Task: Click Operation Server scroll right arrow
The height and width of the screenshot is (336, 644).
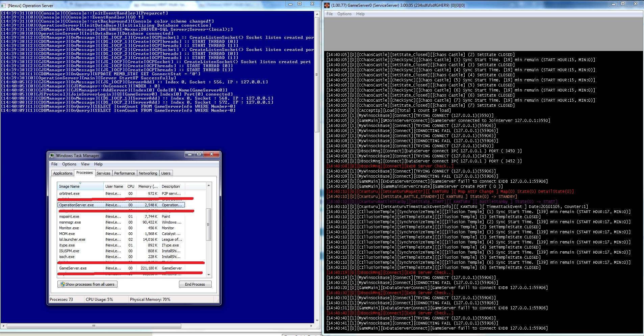Action: (311, 326)
